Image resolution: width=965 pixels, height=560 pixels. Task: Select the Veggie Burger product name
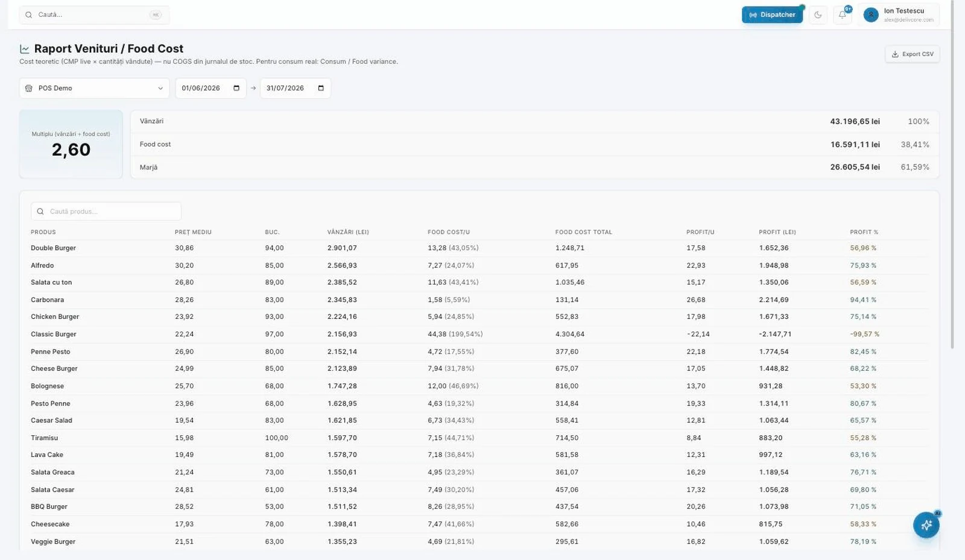coord(53,541)
